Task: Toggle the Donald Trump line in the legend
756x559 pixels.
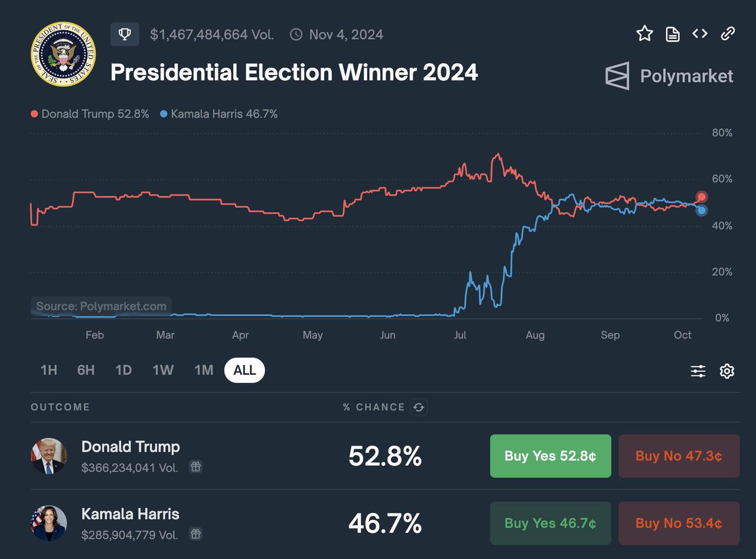Action: click(x=90, y=114)
